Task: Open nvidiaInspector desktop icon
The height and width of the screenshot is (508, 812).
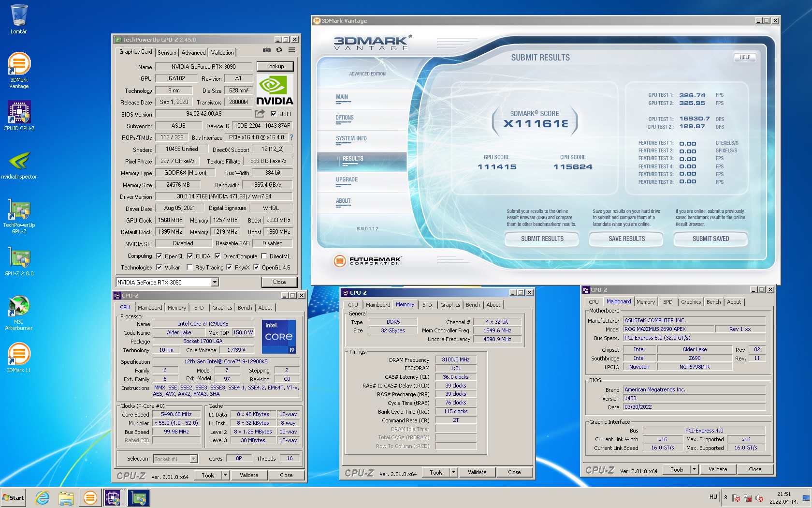Action: (x=19, y=164)
